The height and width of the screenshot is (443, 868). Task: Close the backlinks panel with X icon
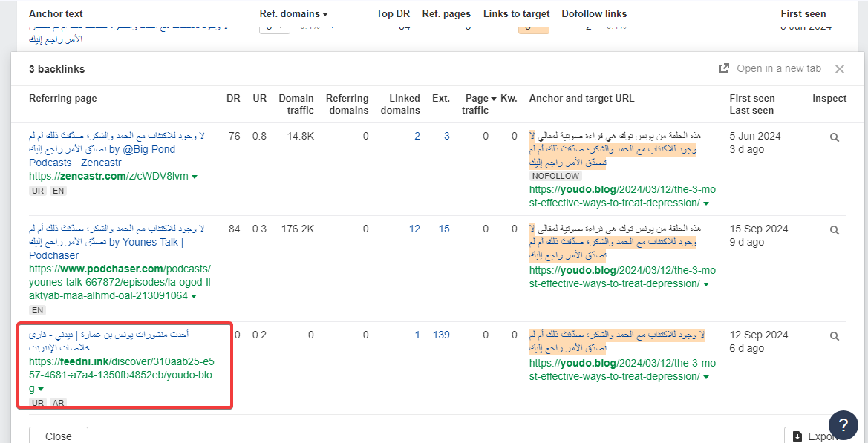click(x=840, y=69)
